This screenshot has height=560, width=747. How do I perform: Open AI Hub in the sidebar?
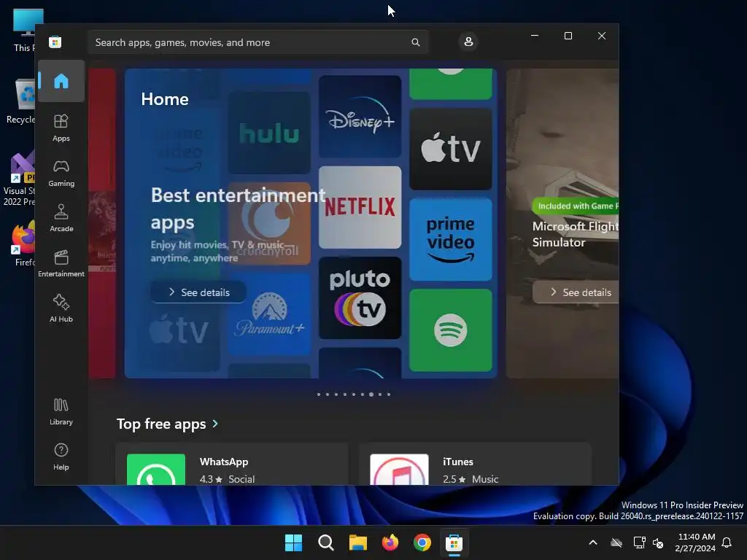(61, 309)
